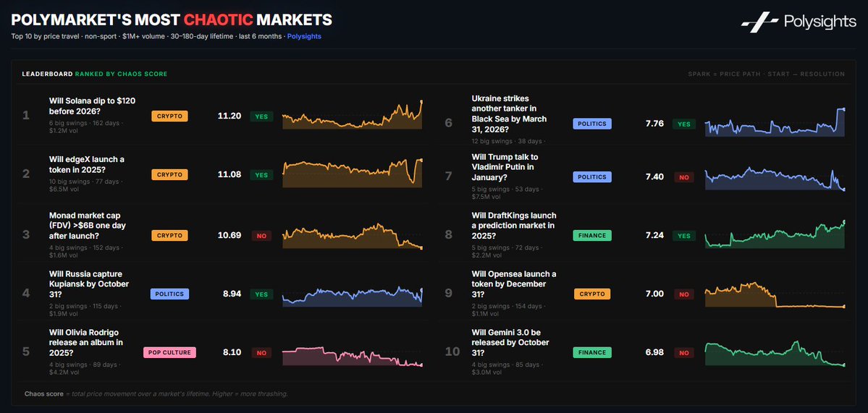
Task: Click CRYPTO tag on Solana row
Action: point(169,116)
